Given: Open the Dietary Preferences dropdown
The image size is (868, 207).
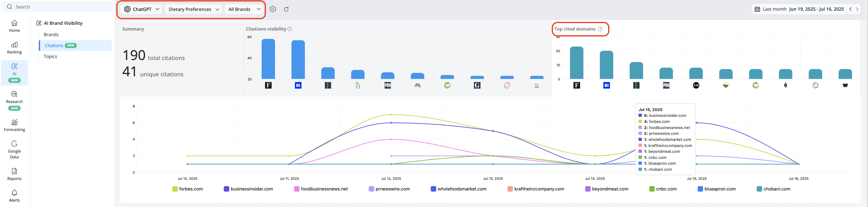Looking at the screenshot, I should coord(194,9).
